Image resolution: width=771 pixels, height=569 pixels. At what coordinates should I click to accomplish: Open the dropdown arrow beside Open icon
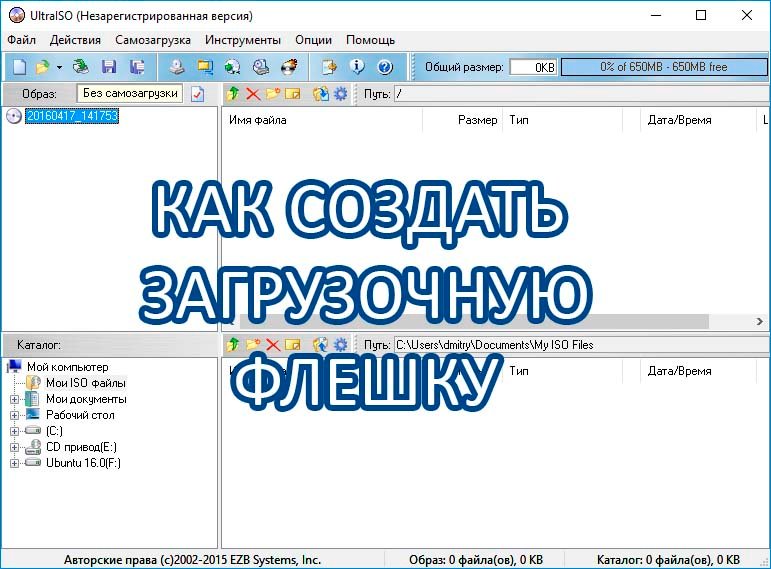(59, 67)
